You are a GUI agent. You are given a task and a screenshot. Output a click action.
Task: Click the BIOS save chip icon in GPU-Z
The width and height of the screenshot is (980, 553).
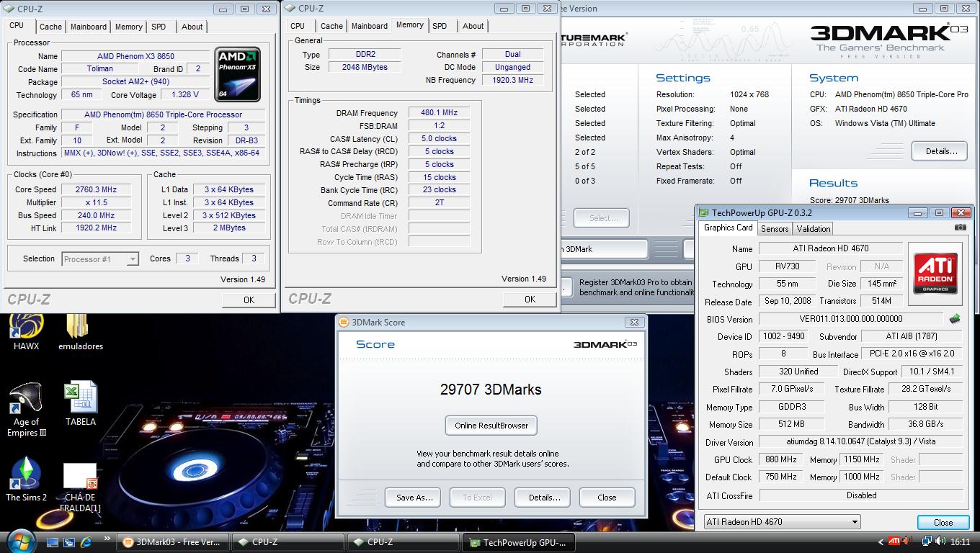click(x=955, y=319)
